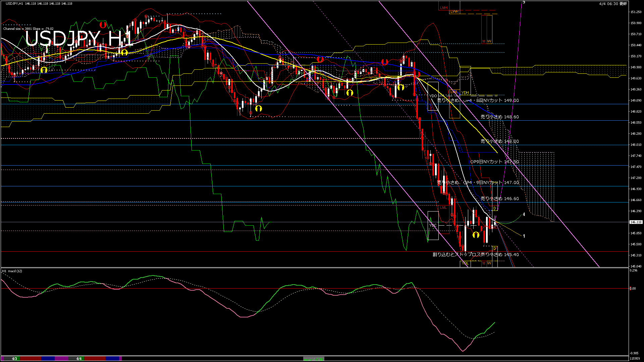The width and height of the screenshot is (644, 362).
Task: Click the current price tag 146.118
Action: coord(636,222)
